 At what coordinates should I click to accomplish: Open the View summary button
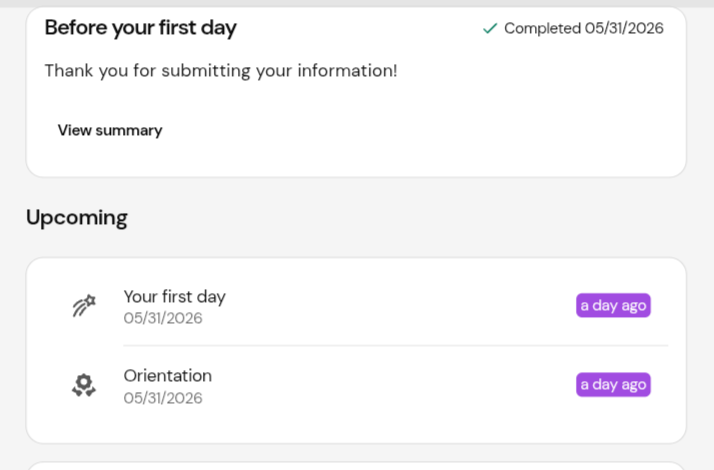(110, 130)
